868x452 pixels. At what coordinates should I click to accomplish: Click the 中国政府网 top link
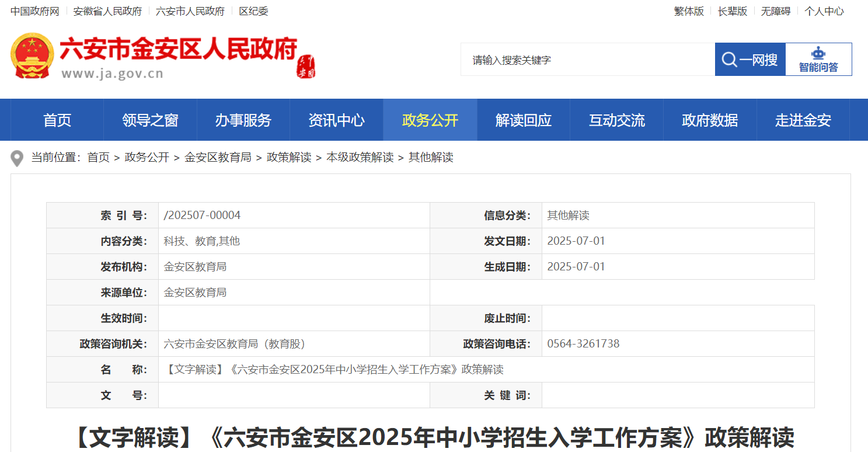pyautogui.click(x=35, y=11)
